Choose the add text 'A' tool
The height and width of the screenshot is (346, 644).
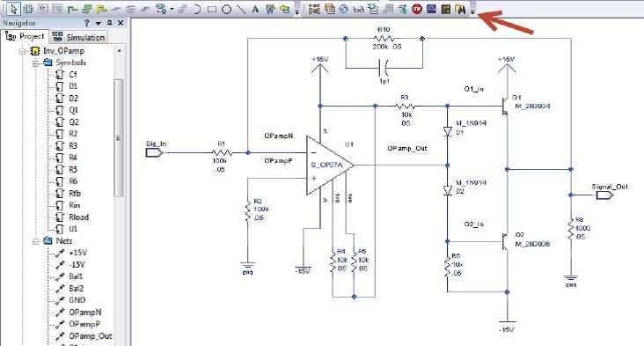click(255, 9)
